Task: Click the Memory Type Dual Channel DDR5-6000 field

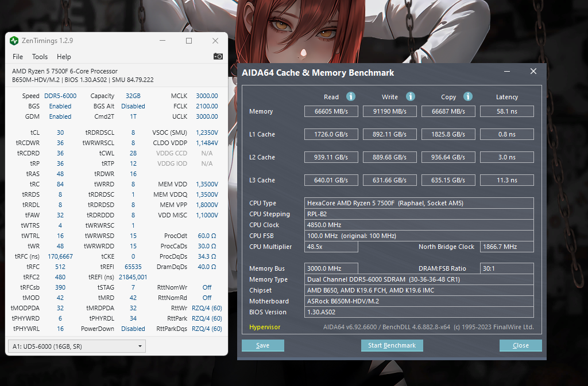Action: tap(419, 279)
